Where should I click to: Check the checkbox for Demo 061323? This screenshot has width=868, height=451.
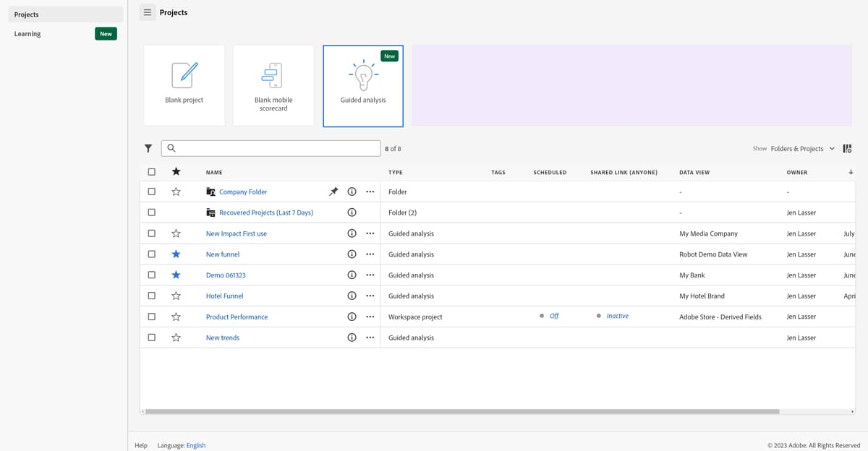tap(151, 275)
